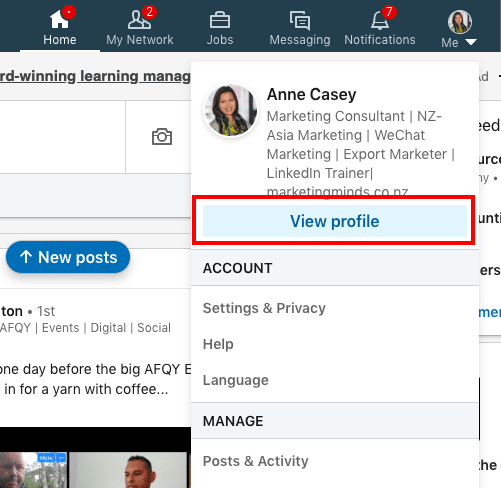The image size is (501, 488).
Task: Click the Marketing Consultant headline text
Action: pos(361,154)
